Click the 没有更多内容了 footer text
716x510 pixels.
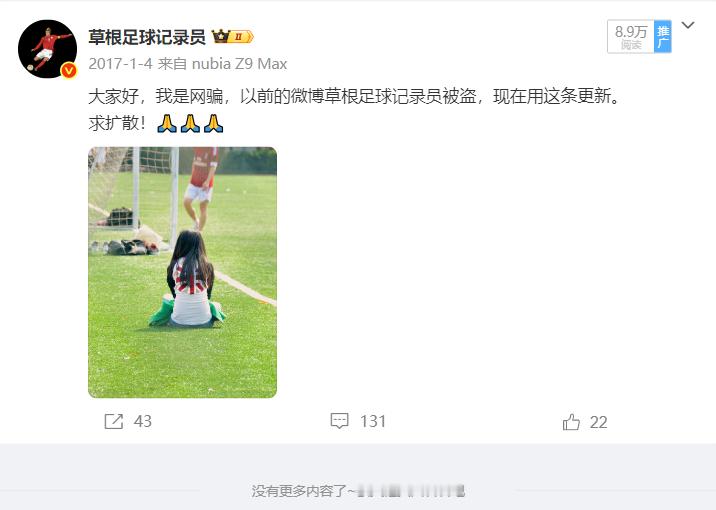tap(303, 491)
